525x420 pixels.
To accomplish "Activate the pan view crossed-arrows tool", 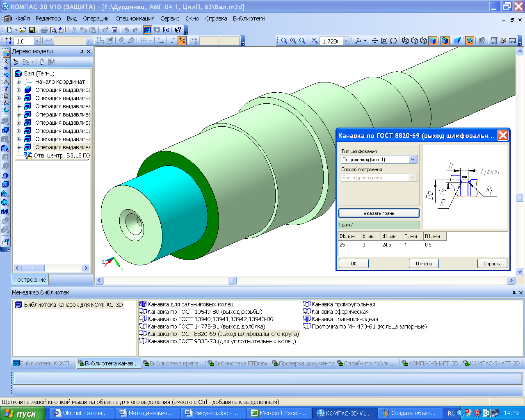I will pyautogui.click(x=375, y=41).
